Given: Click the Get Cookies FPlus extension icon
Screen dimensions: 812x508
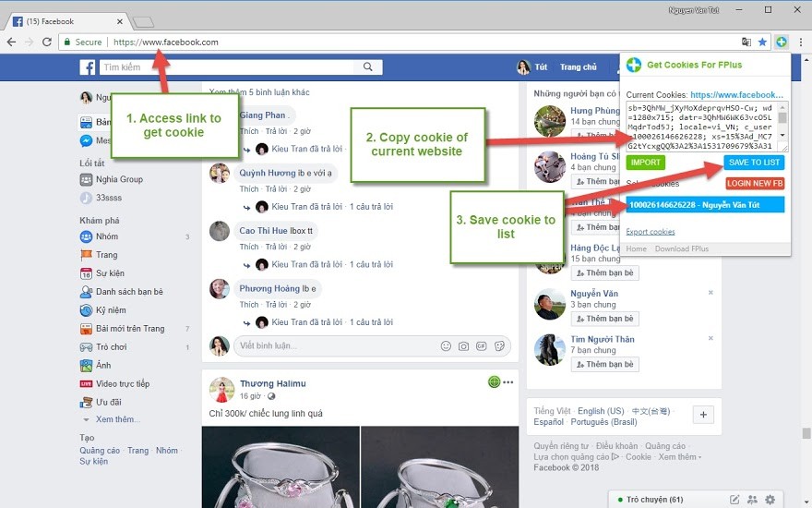Looking at the screenshot, I should pos(782,42).
